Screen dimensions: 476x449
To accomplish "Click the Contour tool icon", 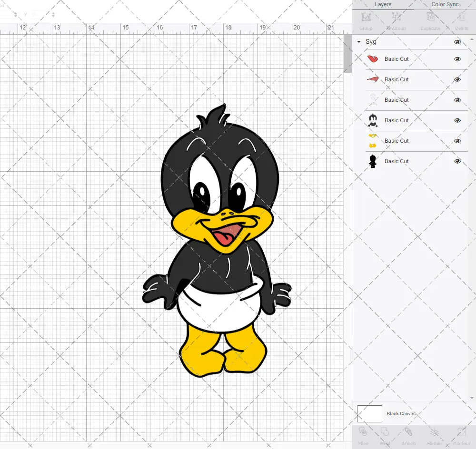I will click(461, 432).
